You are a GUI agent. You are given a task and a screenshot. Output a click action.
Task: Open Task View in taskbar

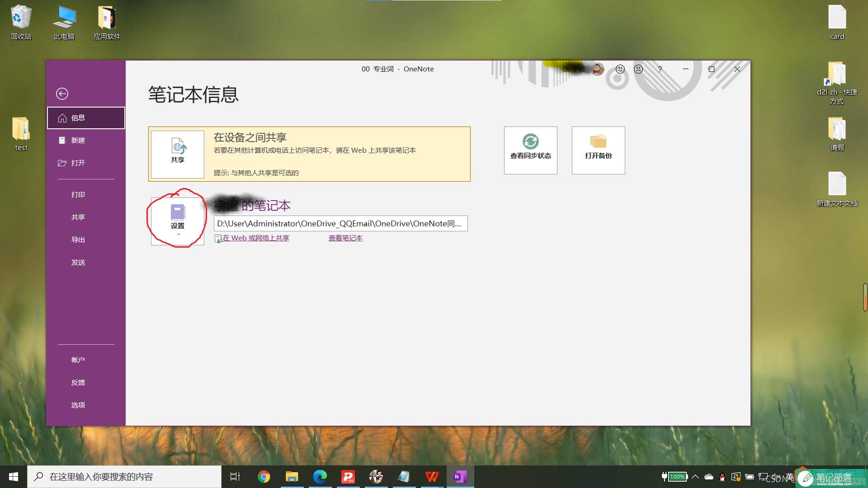235,477
